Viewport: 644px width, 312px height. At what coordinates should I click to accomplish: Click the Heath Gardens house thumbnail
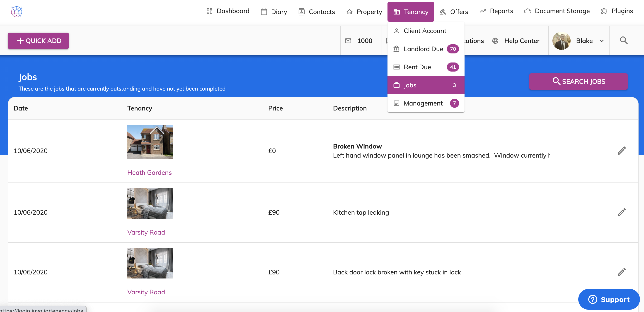tap(150, 142)
